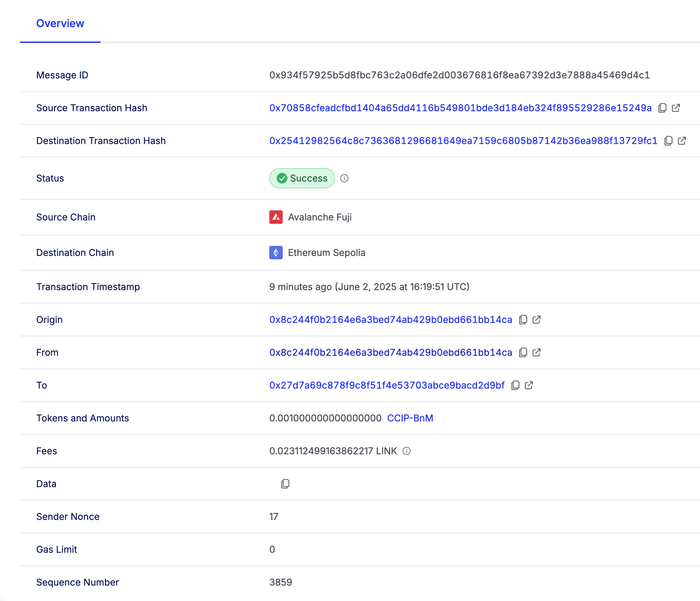The width and height of the screenshot is (700, 601).
Task: Copy the Origin address
Action: 523,319
